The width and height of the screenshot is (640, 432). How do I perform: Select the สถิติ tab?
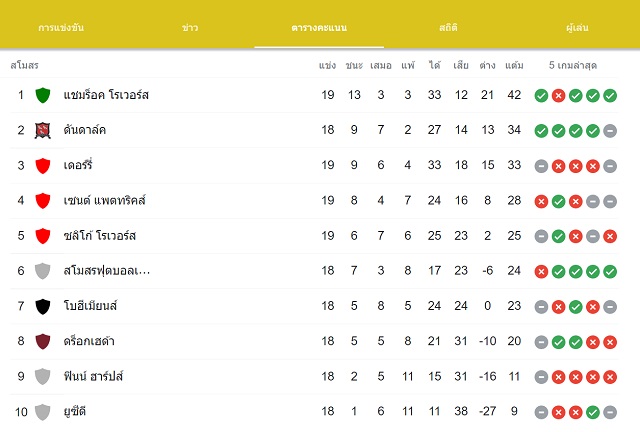pyautogui.click(x=448, y=27)
